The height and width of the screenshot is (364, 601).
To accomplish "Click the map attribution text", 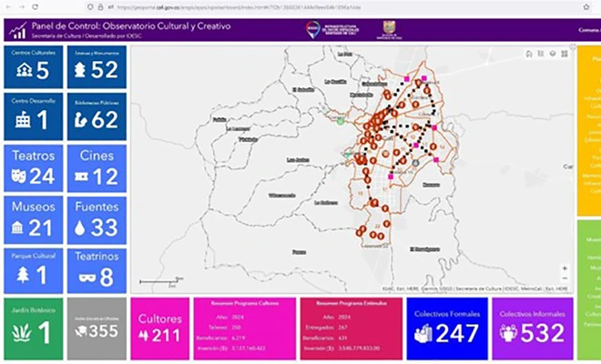I will pyautogui.click(x=475, y=288).
